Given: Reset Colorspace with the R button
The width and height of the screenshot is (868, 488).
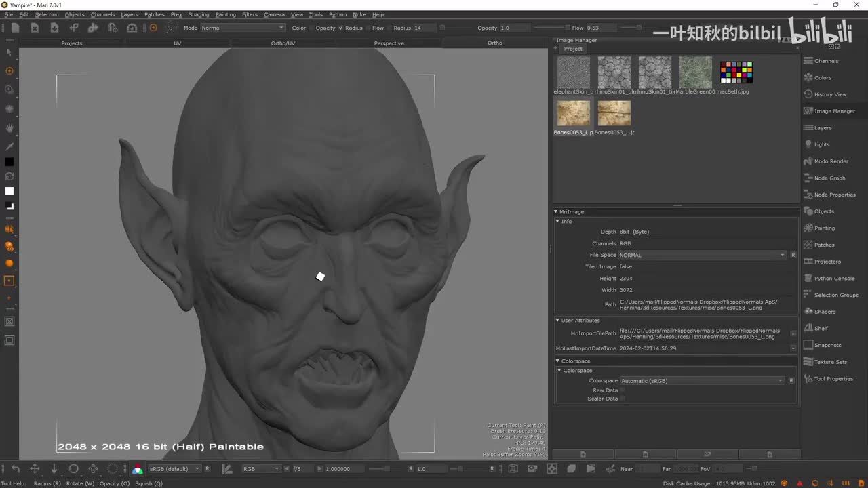Looking at the screenshot, I should tap(791, 381).
